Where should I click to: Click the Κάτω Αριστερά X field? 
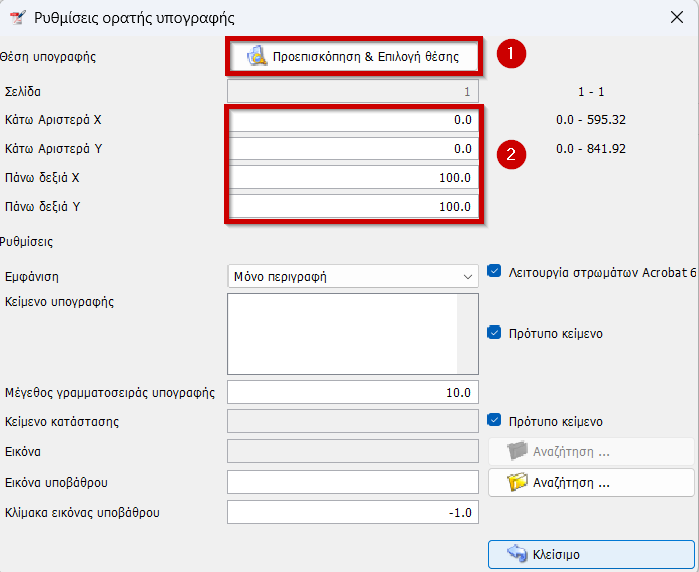pyautogui.click(x=353, y=120)
